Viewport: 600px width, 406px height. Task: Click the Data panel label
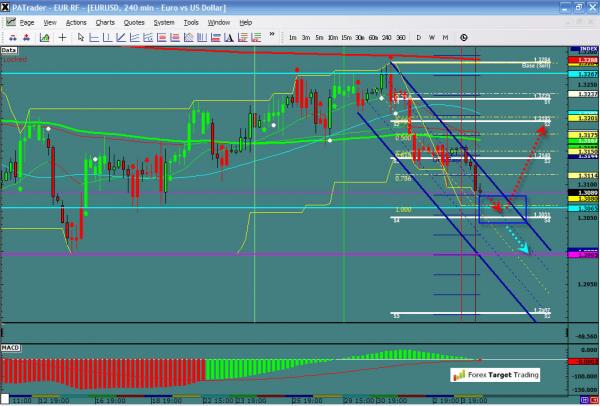[x=9, y=48]
